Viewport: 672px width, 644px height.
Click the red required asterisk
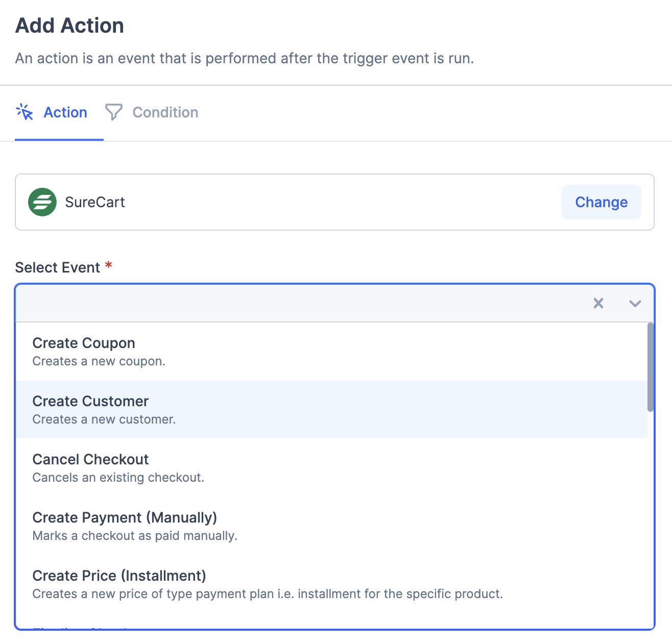point(108,265)
